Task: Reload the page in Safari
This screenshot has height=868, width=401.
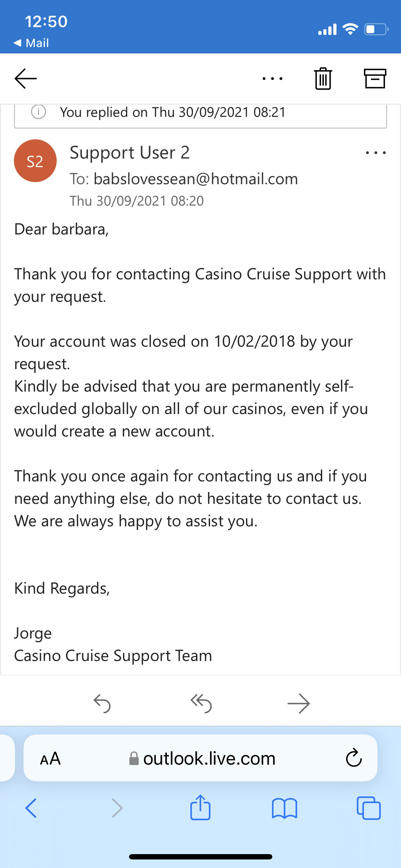Action: pyautogui.click(x=354, y=758)
